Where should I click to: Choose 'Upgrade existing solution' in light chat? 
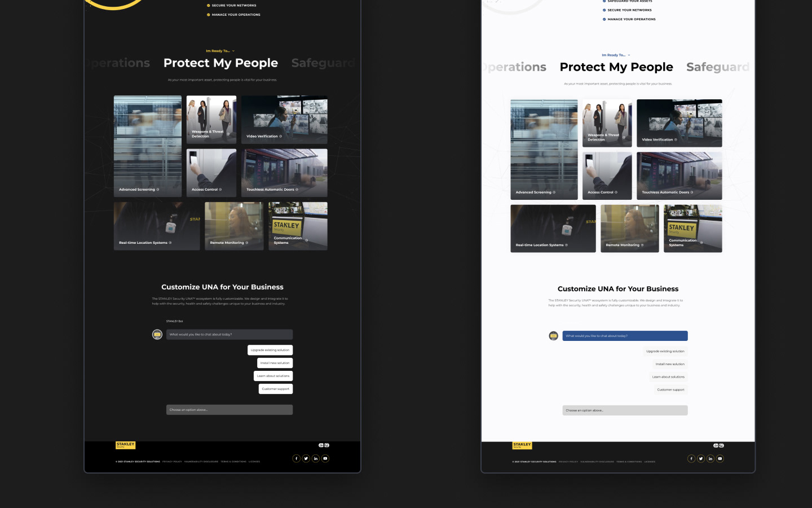click(665, 351)
